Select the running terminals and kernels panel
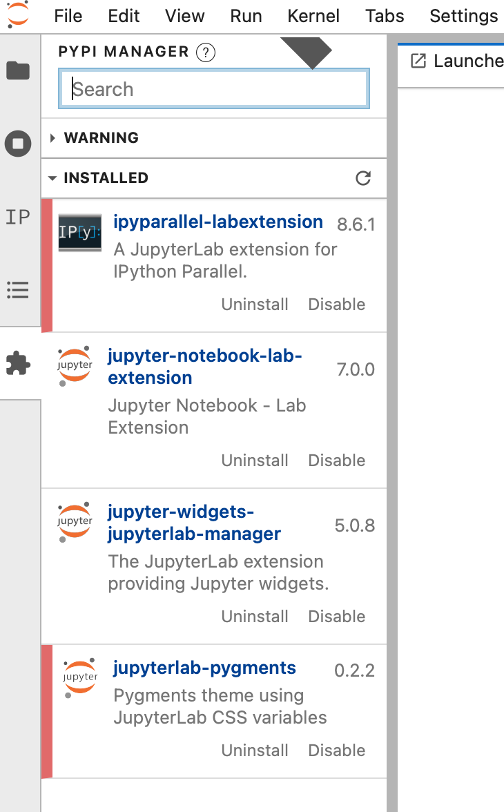Image resolution: width=504 pixels, height=812 pixels. pos(18,144)
